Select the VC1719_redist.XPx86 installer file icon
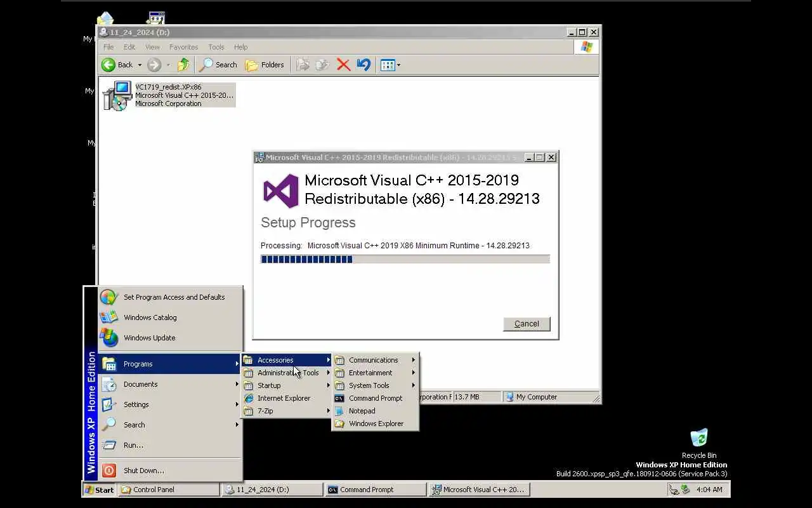This screenshot has height=508, width=812. (x=117, y=96)
